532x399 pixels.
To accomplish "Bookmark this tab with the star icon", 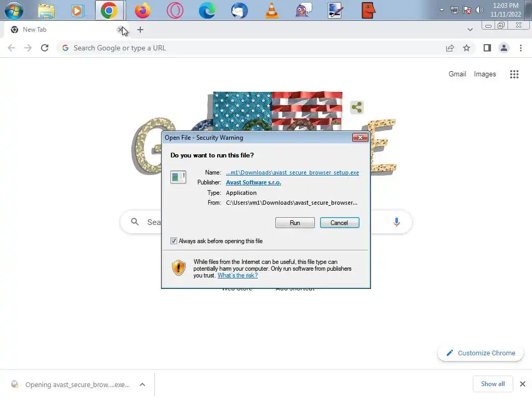I will pos(467,48).
